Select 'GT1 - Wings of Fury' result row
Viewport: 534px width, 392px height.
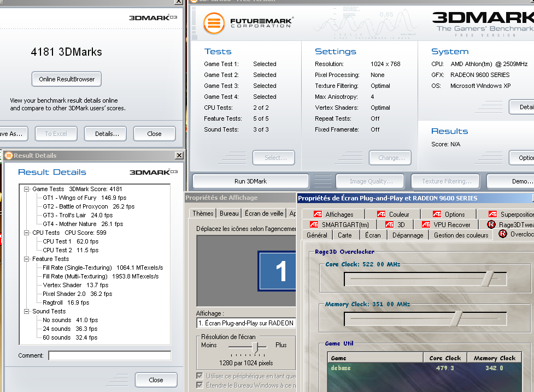tap(85, 198)
